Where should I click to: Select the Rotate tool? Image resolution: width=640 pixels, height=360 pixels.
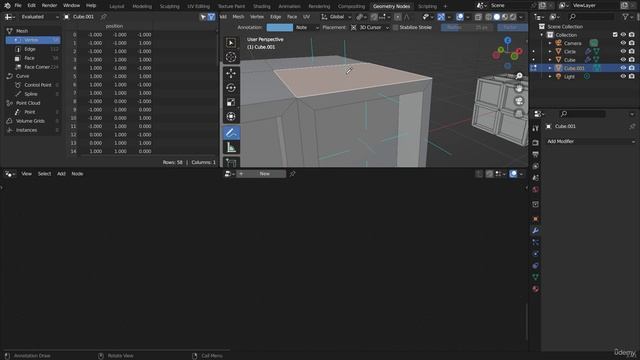(x=231, y=88)
